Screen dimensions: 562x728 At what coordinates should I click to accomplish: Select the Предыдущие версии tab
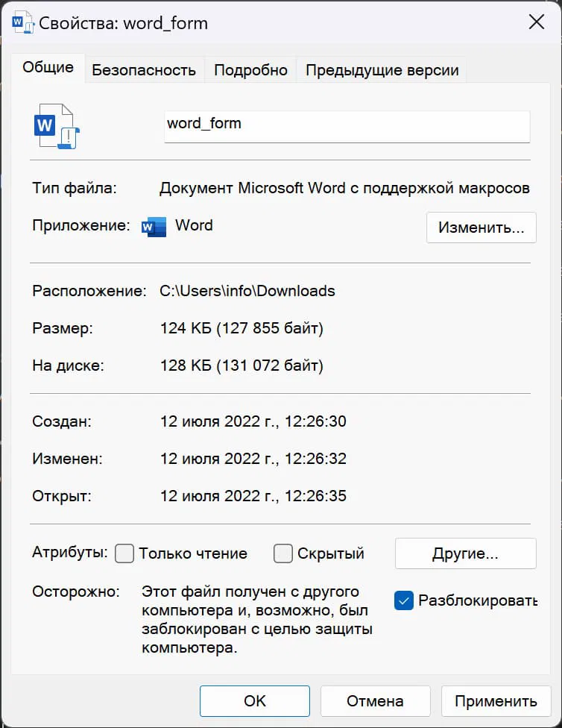pos(382,70)
